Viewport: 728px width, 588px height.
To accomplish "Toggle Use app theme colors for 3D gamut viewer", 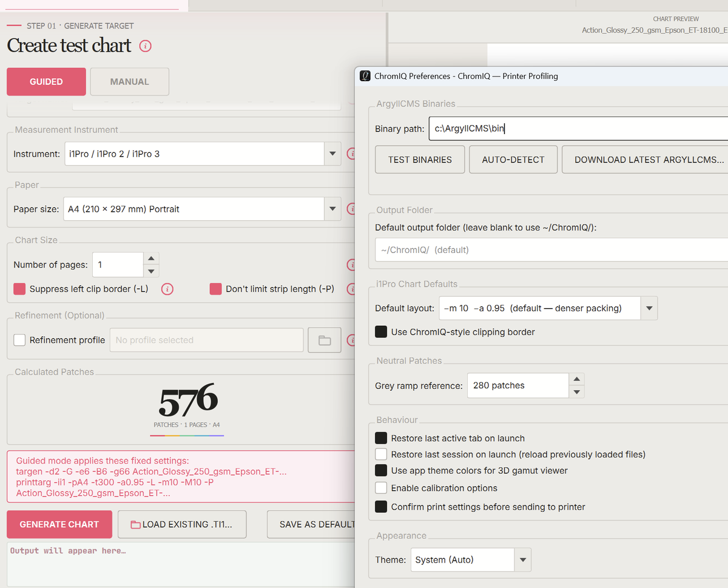I will tap(381, 470).
